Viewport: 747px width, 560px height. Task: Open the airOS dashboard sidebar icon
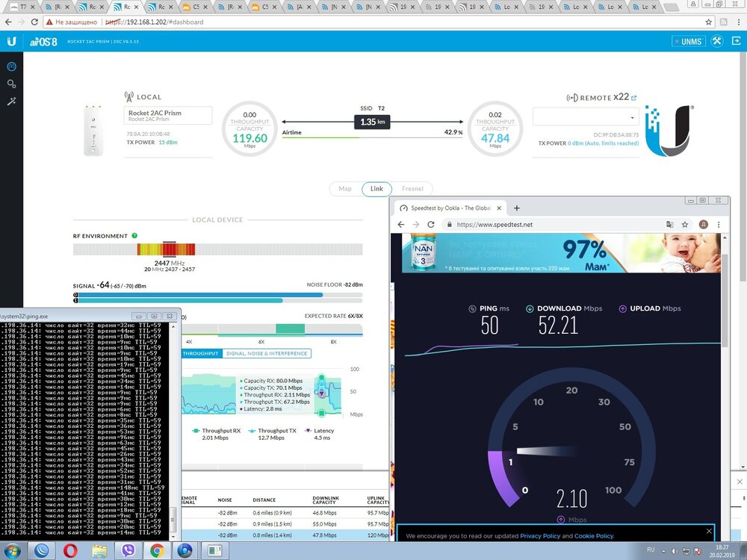[x=11, y=66]
